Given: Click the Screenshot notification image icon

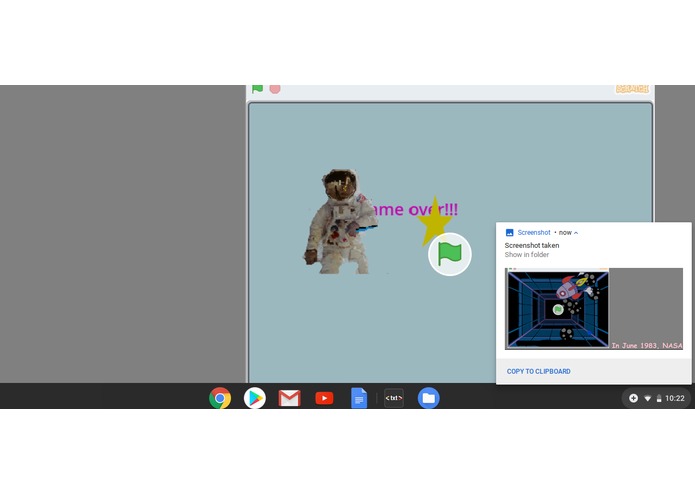Looking at the screenshot, I should (x=510, y=233).
